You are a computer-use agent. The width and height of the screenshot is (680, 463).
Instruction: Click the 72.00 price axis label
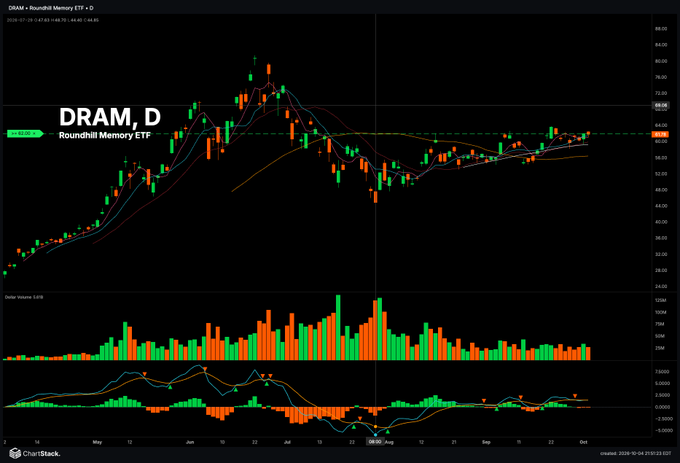coord(661,93)
